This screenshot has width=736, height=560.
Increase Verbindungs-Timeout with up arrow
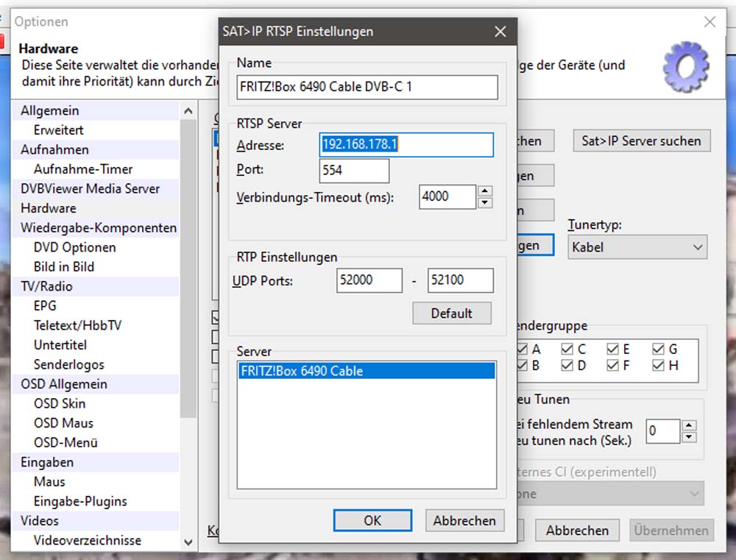point(484,191)
